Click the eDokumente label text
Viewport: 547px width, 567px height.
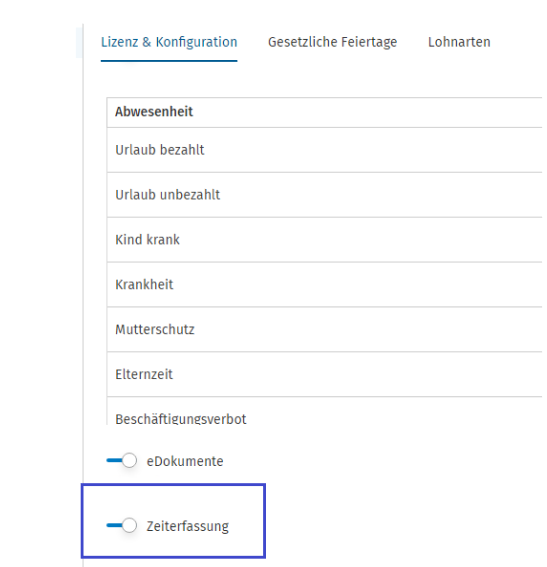click(185, 461)
